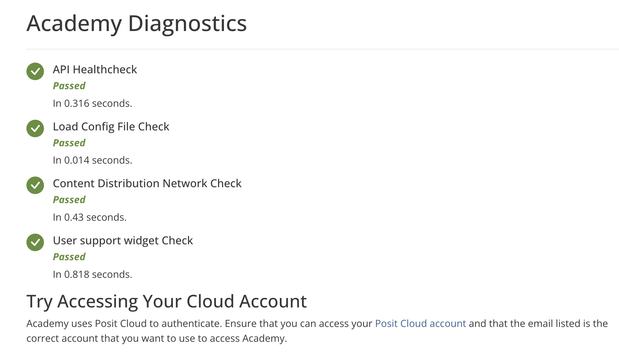Click the User support widget Check title

point(123,240)
